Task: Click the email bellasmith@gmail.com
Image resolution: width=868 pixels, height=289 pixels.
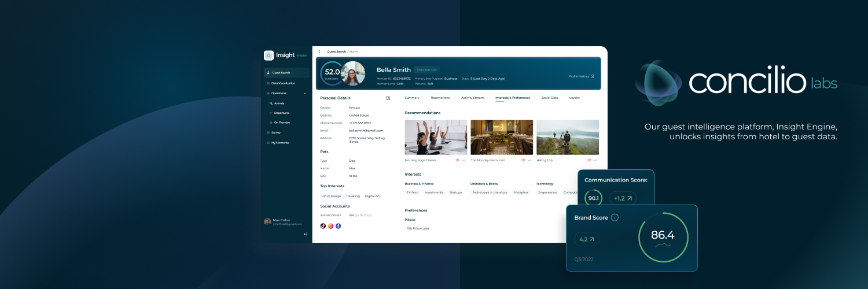Action: (366, 131)
